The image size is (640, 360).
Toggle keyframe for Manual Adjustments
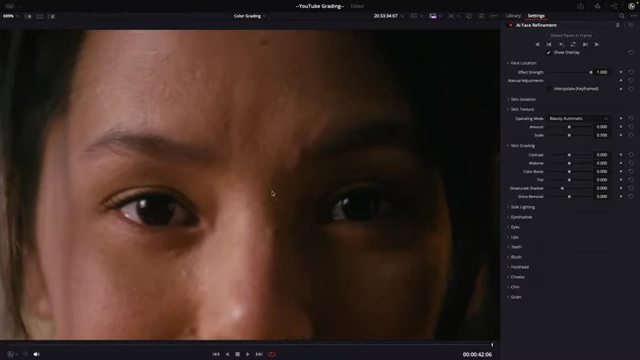(621, 81)
